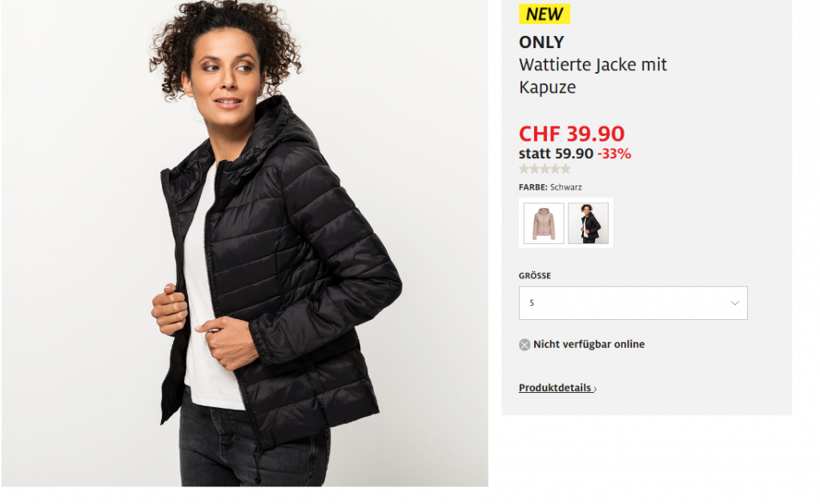The height and width of the screenshot is (504, 820).
Task: Click the second rating star
Action: pyautogui.click(x=534, y=169)
